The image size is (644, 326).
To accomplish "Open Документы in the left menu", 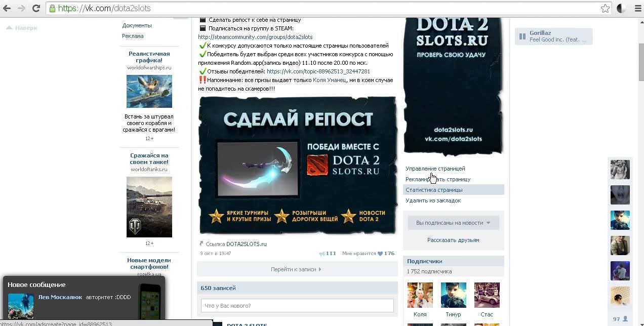I will tap(137, 25).
